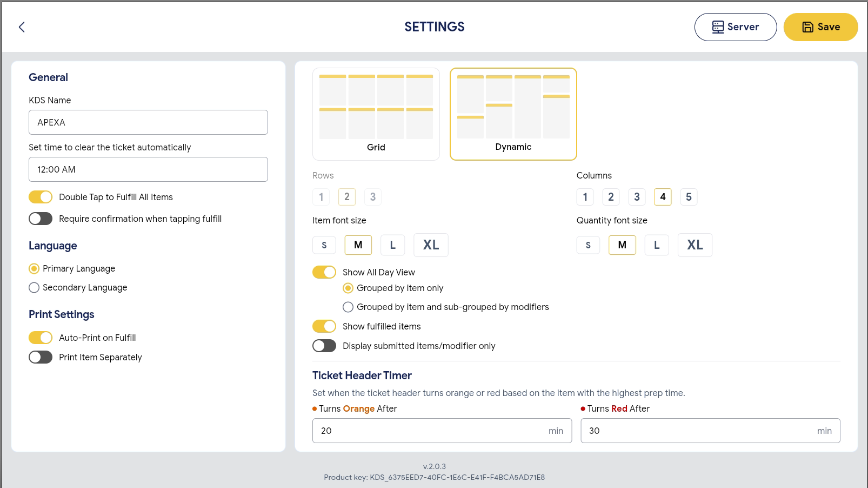Go back using the arrow icon

click(x=22, y=27)
